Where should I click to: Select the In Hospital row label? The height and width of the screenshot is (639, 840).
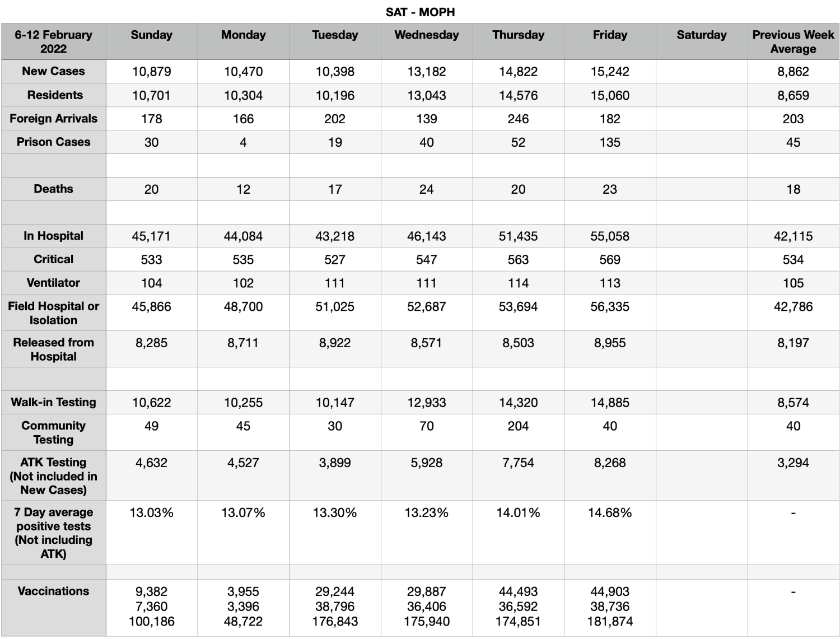pos(53,236)
